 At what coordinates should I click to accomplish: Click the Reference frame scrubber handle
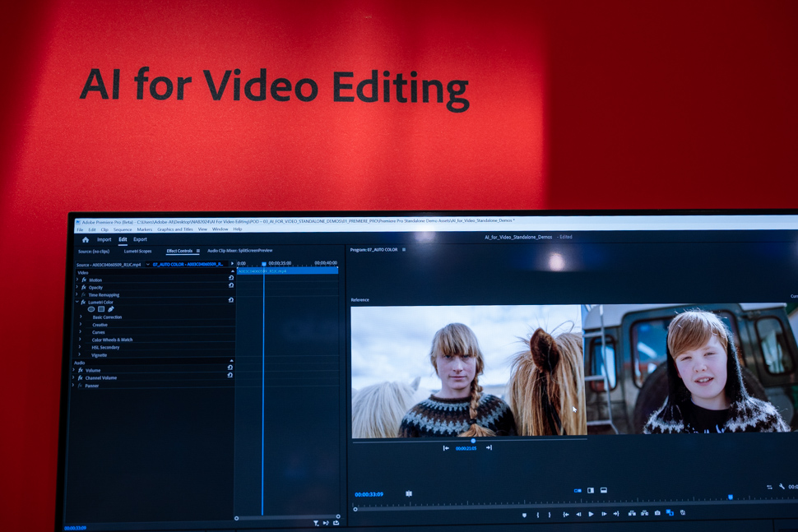473,441
